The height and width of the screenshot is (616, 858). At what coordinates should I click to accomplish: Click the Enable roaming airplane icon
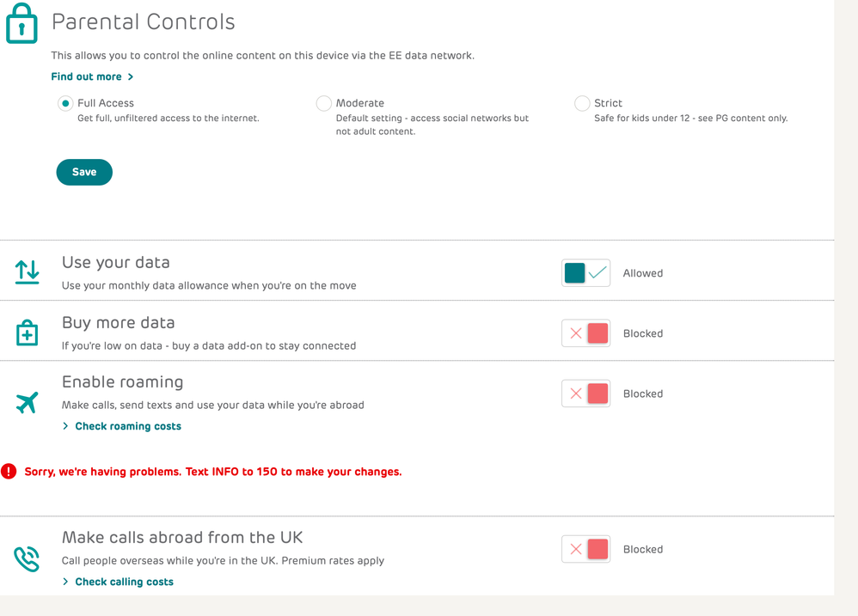tap(27, 401)
